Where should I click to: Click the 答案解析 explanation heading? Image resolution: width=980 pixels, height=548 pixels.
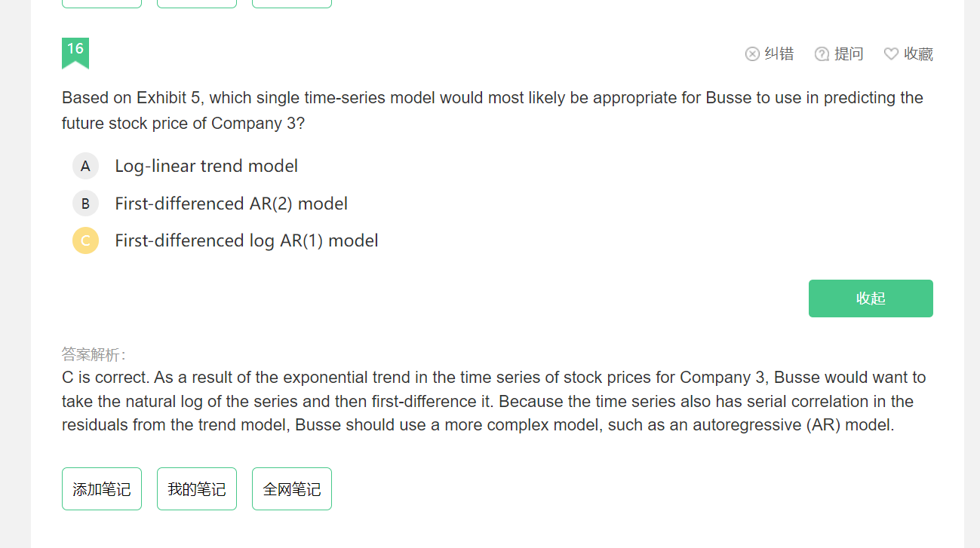[x=94, y=354]
